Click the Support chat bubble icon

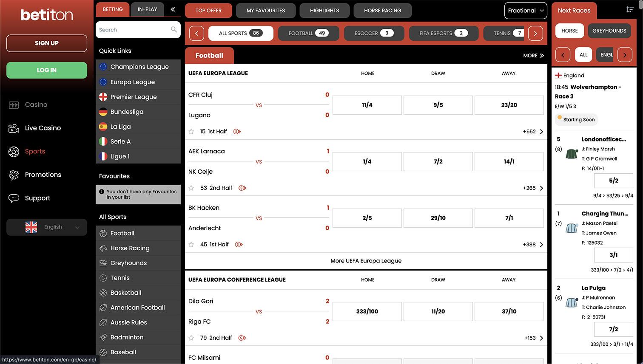pyautogui.click(x=14, y=198)
